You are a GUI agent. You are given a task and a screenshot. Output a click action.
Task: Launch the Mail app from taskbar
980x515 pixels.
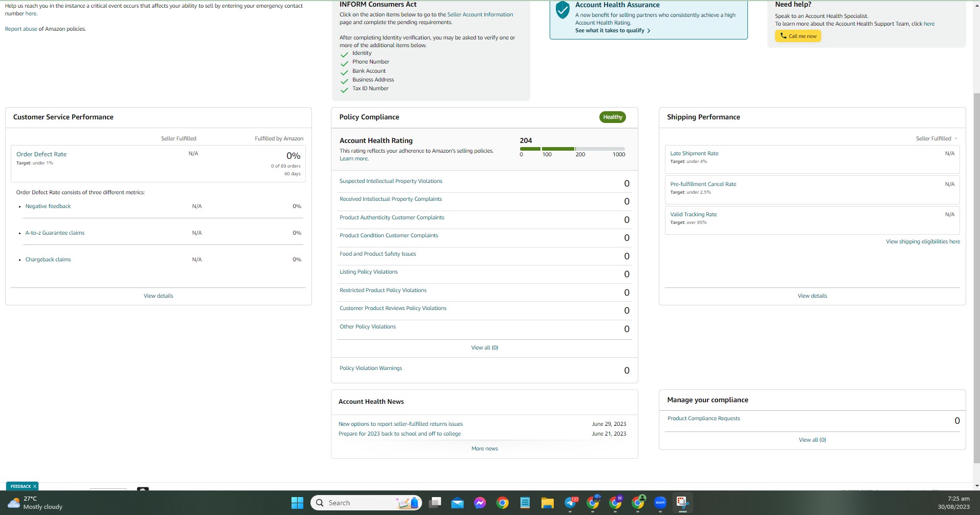[x=457, y=503]
